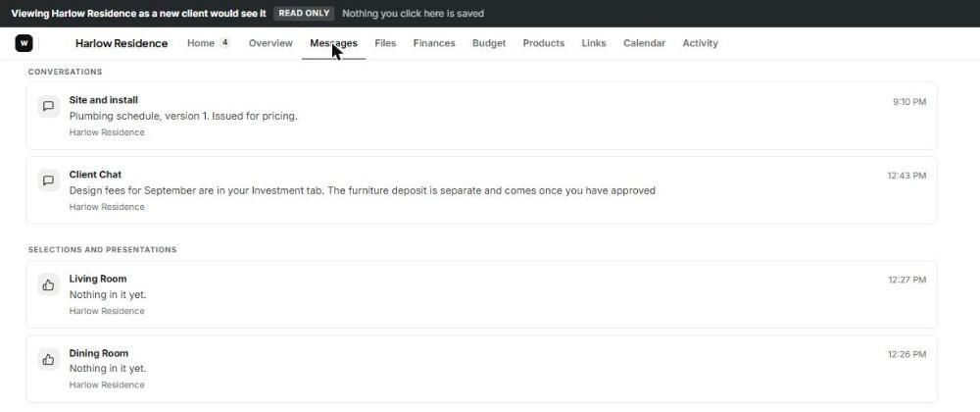Click 'Plumbing schedule, version 1' message preview
Viewport: 980px width, 412px height.
click(x=183, y=117)
